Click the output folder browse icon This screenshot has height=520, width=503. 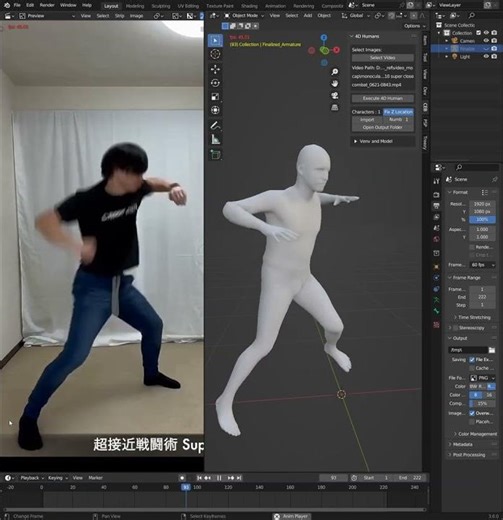492,350
